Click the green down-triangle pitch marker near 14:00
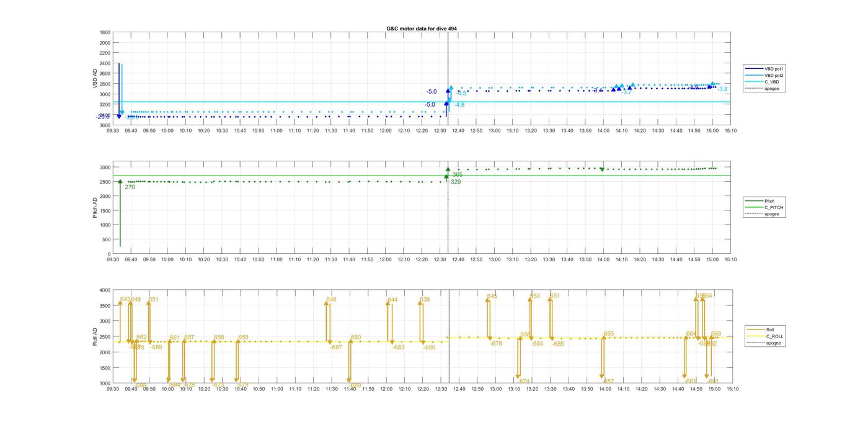The height and width of the screenshot is (430, 868). pyautogui.click(x=602, y=169)
